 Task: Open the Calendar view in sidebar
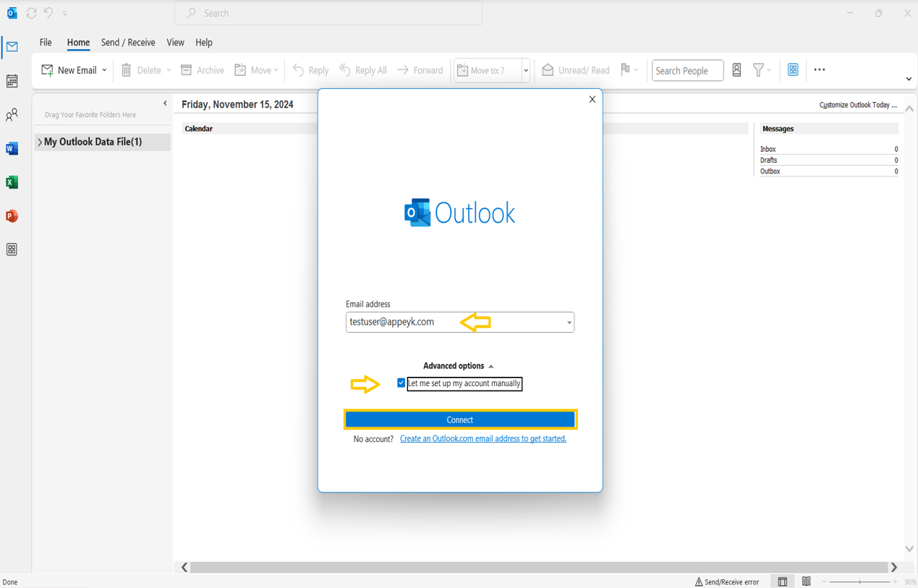point(12,81)
